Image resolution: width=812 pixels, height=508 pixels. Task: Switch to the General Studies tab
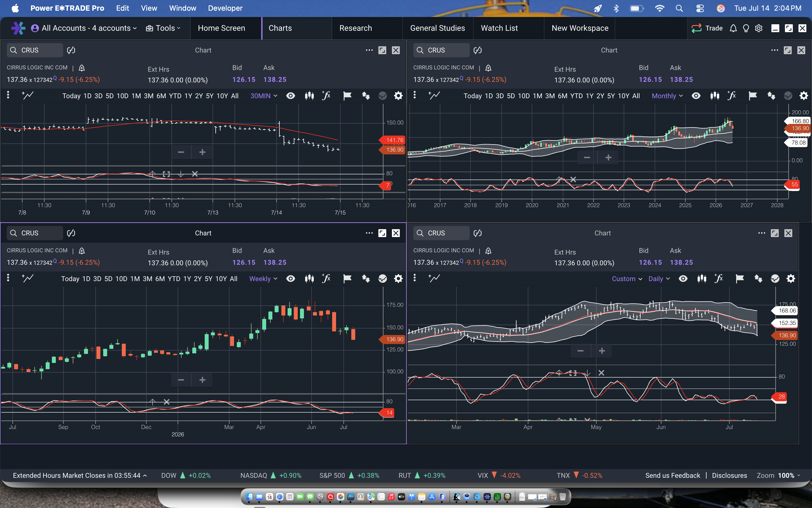click(438, 28)
